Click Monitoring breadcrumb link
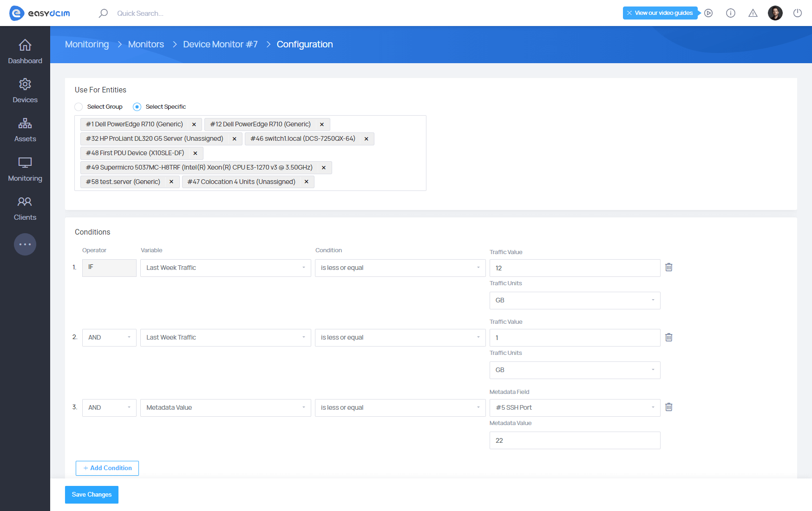812x511 pixels. pyautogui.click(x=87, y=44)
